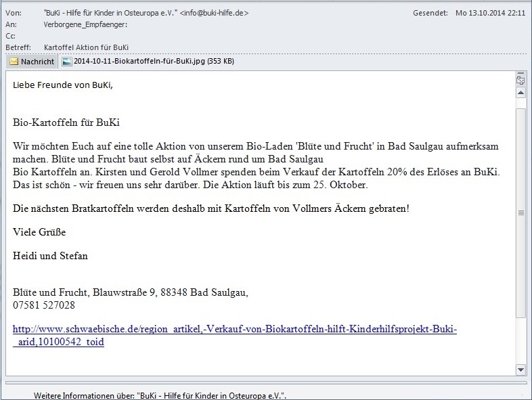The height and width of the screenshot is (400, 532).
Task: Click the address line Blauwstraße 9, Bad Saulgau
Action: click(x=131, y=293)
